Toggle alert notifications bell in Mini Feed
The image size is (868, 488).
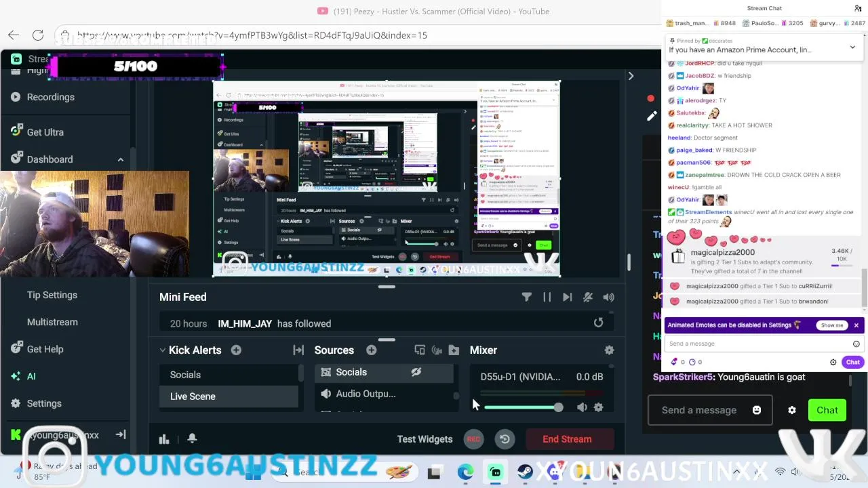(588, 297)
